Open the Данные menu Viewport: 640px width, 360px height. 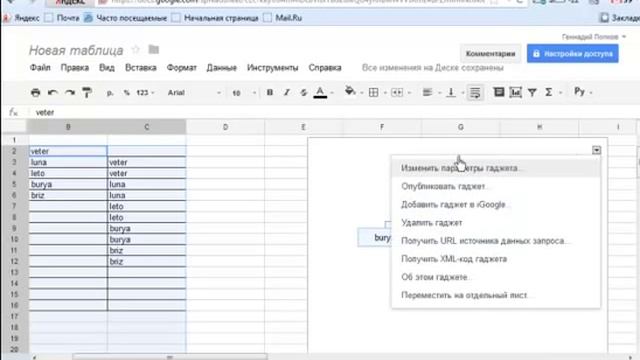click(x=222, y=68)
